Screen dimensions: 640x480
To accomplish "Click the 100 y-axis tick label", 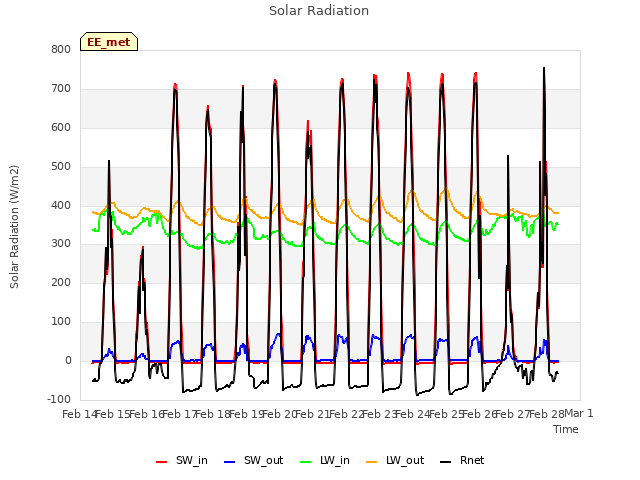I will click(x=61, y=322).
